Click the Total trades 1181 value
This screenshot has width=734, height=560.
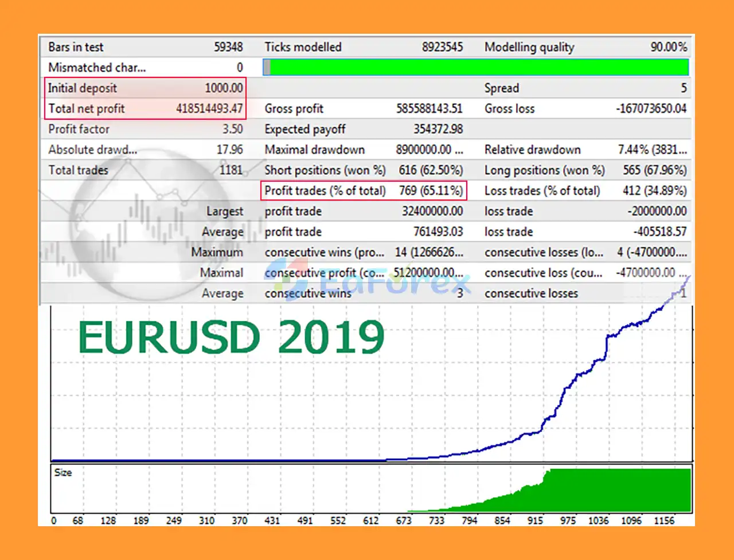[x=231, y=170]
